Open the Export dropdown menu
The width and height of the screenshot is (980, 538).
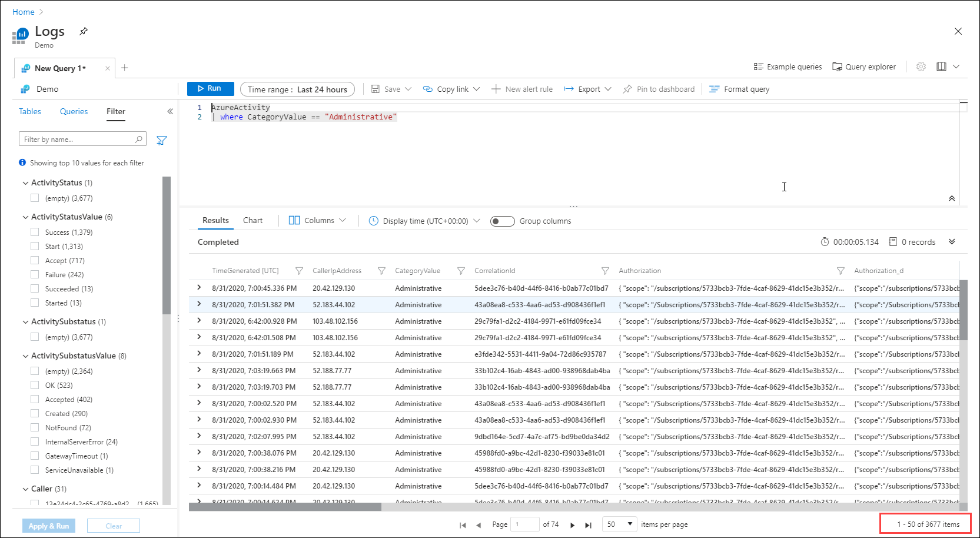click(587, 89)
